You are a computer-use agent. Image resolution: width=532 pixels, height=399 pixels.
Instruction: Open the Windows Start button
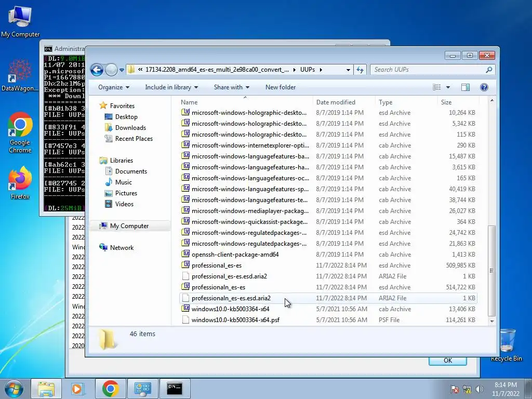14,389
